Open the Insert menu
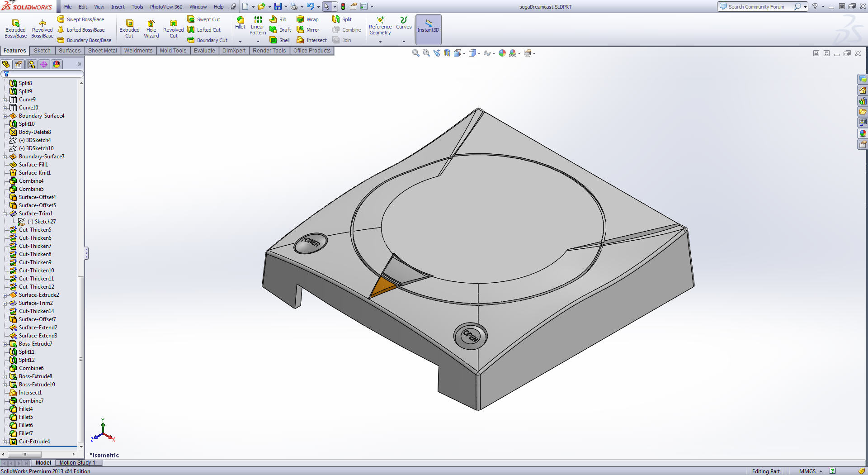Screen dimensions: 868x475 pos(118,7)
